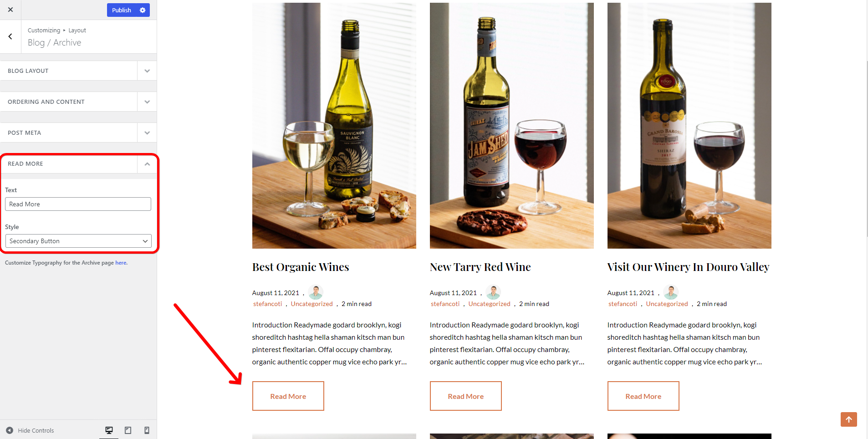Image resolution: width=868 pixels, height=439 pixels.
Task: Switch to mobile preview device icon
Action: 147,430
